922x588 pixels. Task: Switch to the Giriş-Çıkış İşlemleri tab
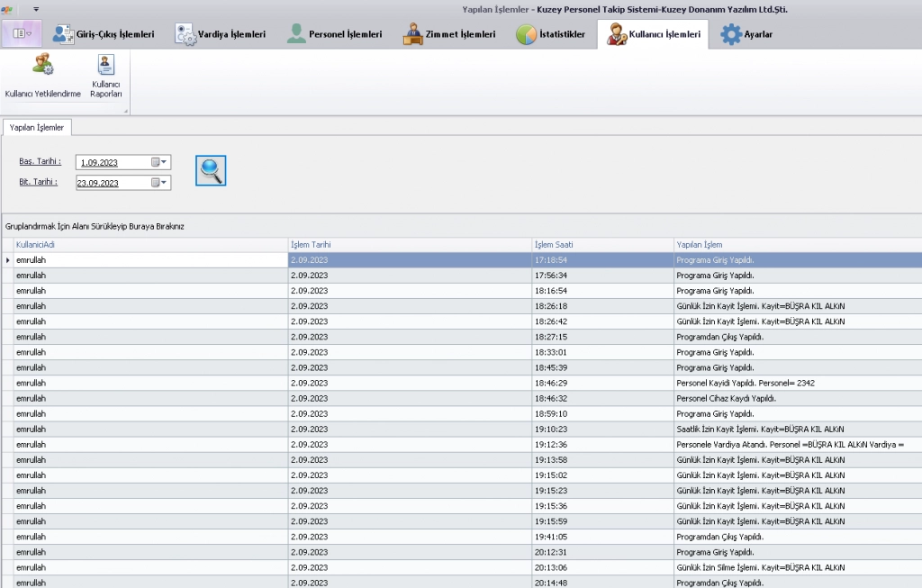pos(103,34)
